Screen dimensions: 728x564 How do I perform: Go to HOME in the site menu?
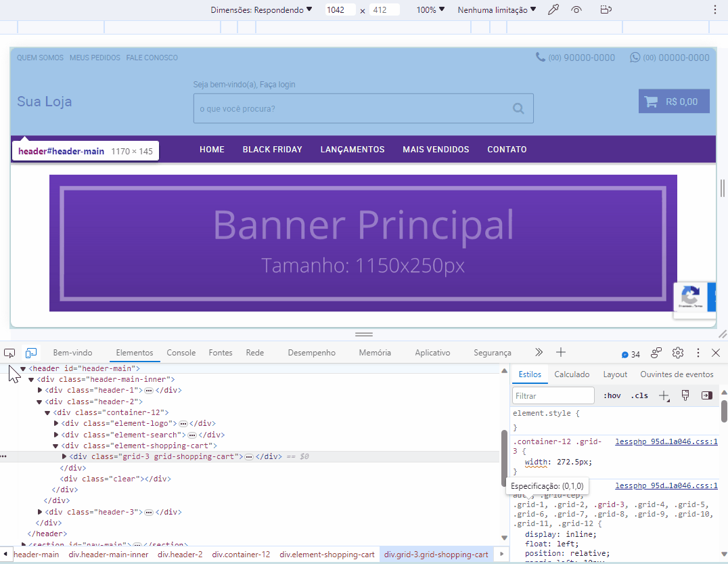tap(212, 150)
